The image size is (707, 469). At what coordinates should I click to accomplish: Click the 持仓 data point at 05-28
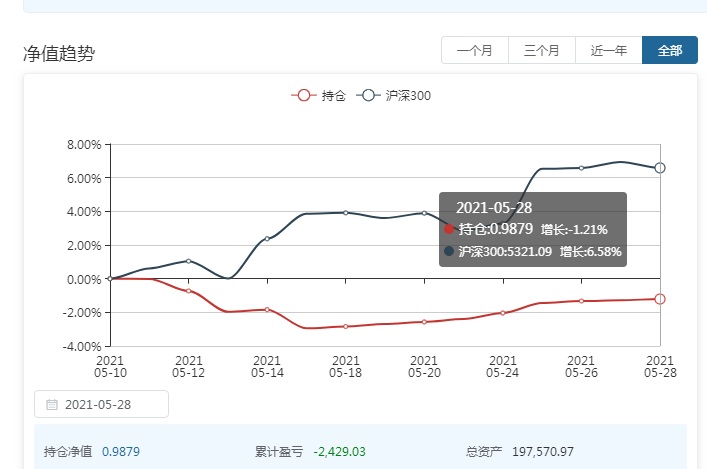[x=660, y=299]
